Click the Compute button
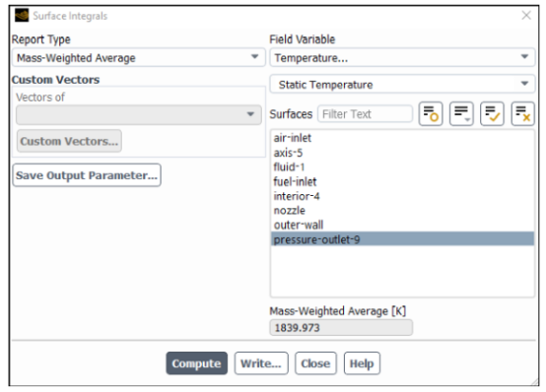This screenshot has width=546, height=392. pos(196,363)
